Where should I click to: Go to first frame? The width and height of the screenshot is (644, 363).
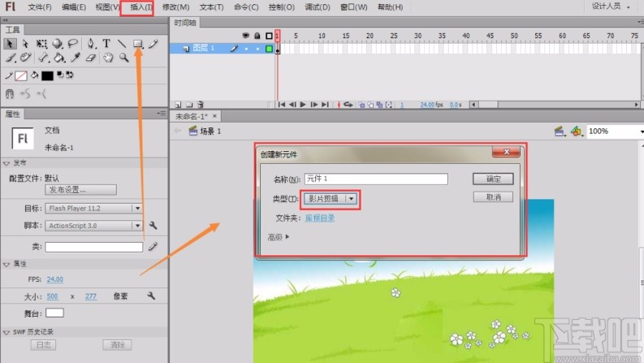click(281, 105)
